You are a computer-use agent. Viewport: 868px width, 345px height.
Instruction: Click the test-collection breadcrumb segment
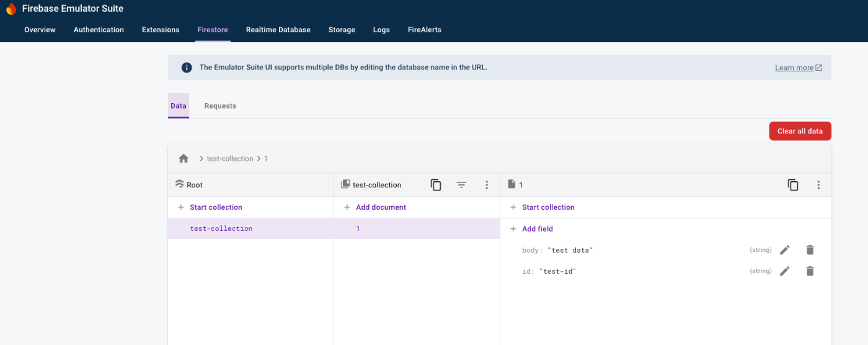coord(230,159)
